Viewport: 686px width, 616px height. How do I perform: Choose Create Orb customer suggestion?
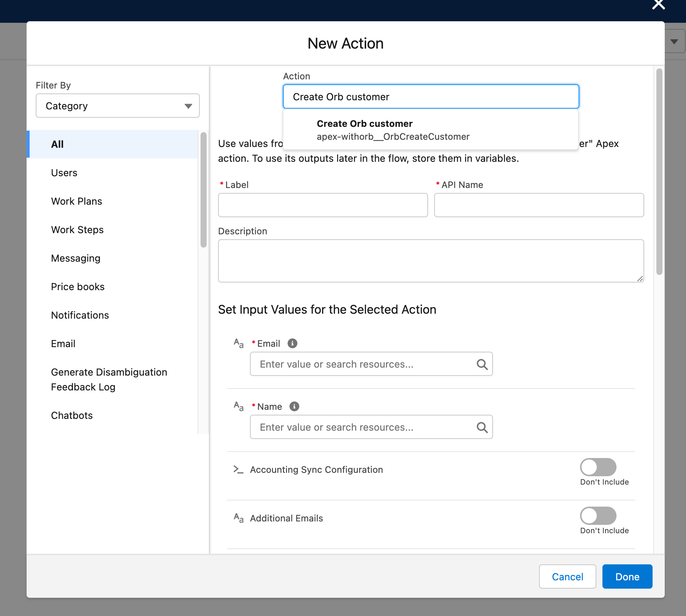click(x=431, y=130)
